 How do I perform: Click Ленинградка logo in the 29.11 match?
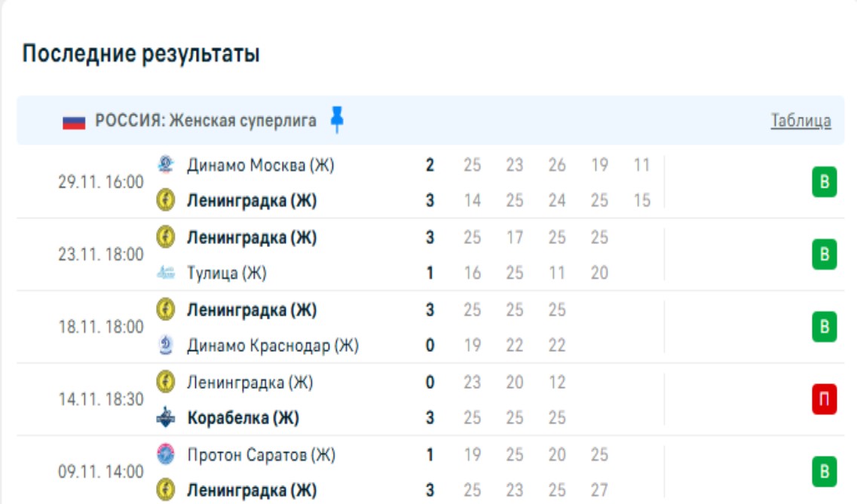(x=165, y=201)
